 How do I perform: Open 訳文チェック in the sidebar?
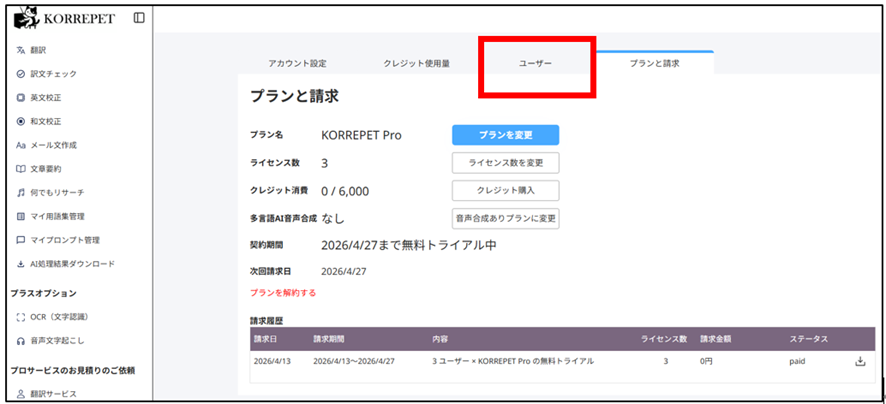(x=52, y=74)
